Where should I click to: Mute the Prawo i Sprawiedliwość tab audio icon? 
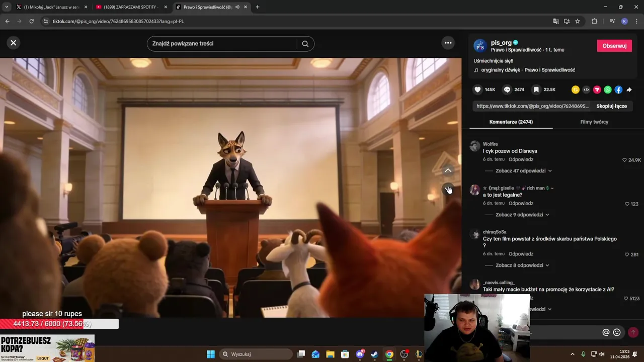(237, 7)
